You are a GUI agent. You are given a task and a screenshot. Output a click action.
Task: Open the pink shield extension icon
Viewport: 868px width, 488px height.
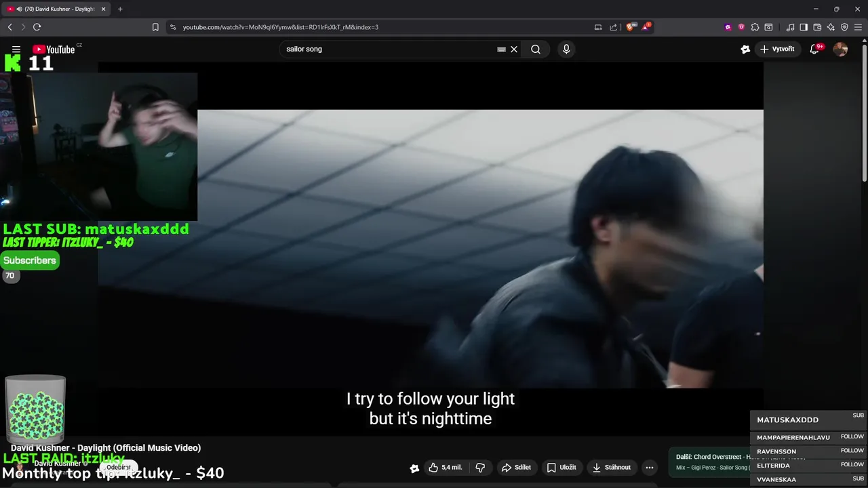[x=741, y=27]
